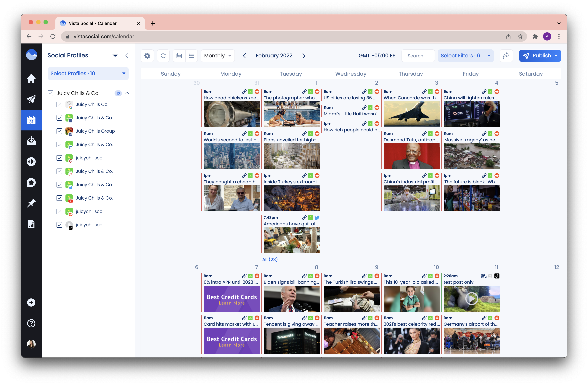
Task: Open the Help question mark icon
Action: pos(31,323)
